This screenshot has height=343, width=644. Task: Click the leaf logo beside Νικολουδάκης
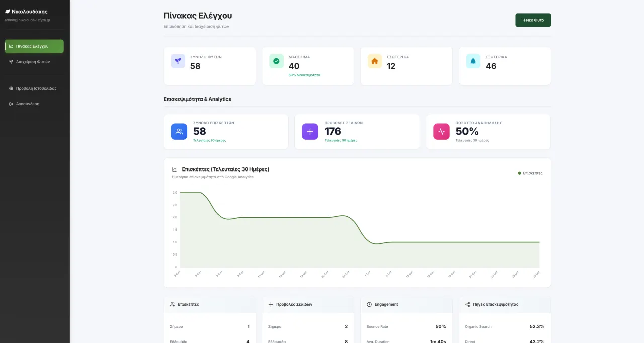pyautogui.click(x=7, y=12)
